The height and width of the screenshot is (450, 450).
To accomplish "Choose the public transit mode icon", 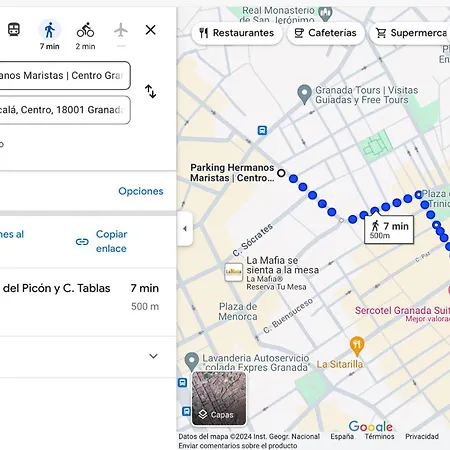I will (x=14, y=30).
